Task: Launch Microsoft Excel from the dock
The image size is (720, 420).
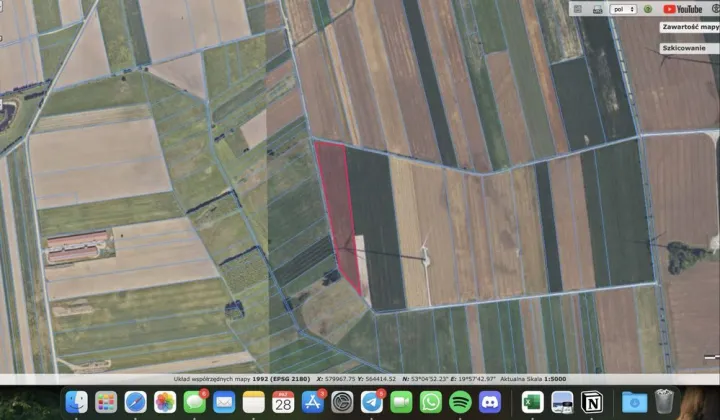Action: click(x=533, y=402)
